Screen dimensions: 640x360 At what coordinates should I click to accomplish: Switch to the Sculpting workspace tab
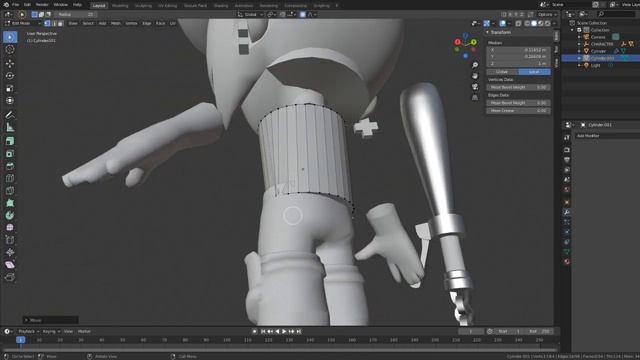click(x=143, y=6)
